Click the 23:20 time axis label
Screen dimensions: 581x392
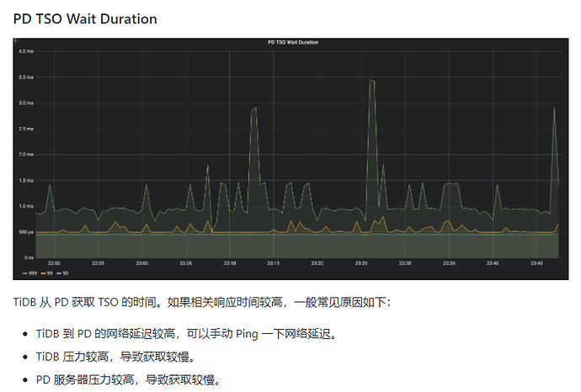coord(317,263)
